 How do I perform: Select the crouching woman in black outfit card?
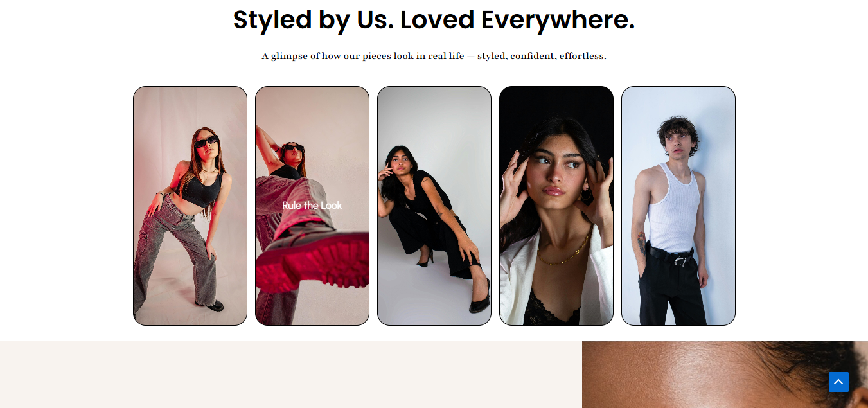click(434, 206)
